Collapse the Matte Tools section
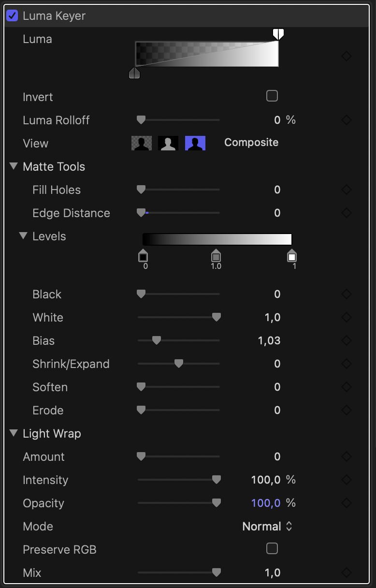Screen dimensions: 376x588 coord(14,166)
